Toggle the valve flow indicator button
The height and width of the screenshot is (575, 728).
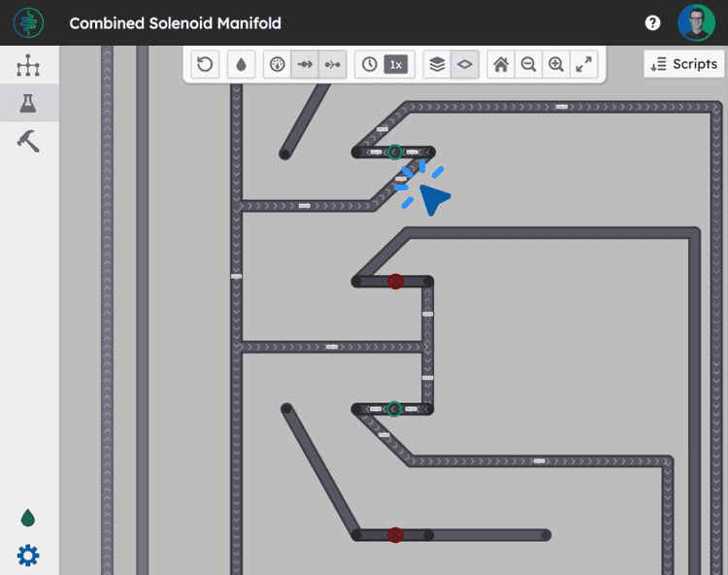(x=333, y=65)
